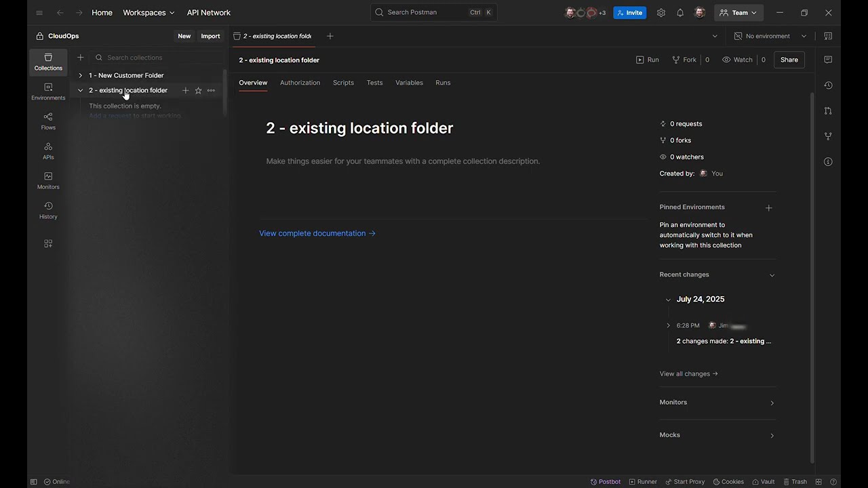This screenshot has width=868, height=488.
Task: Open the Workspaces dropdown menu
Action: (149, 13)
